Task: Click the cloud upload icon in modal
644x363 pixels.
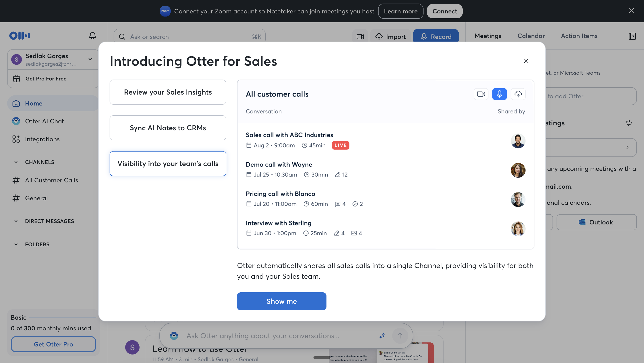Action: [518, 94]
